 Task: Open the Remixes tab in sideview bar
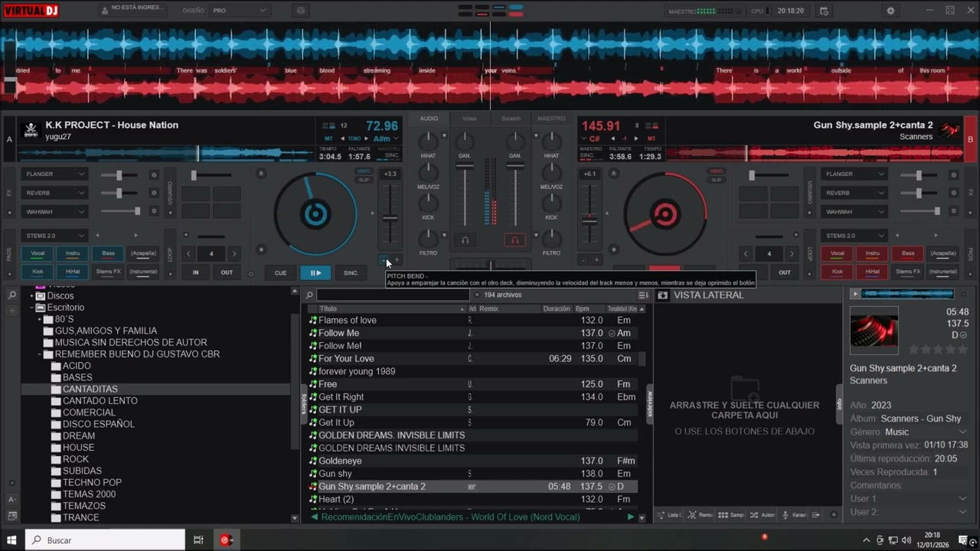click(x=700, y=515)
